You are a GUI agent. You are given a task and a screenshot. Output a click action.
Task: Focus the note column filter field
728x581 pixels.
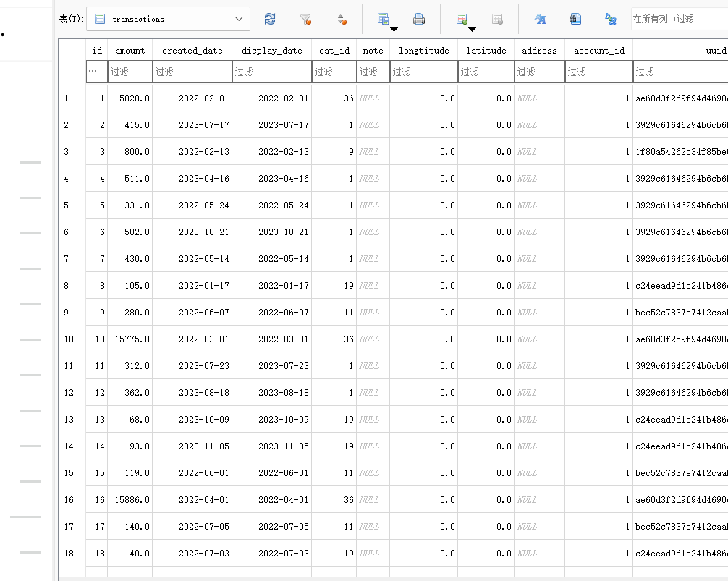373,72
